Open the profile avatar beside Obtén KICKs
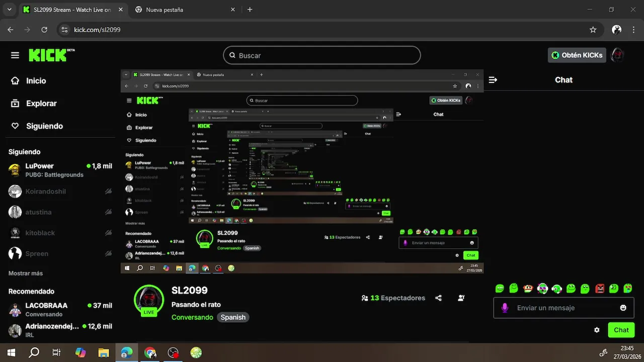 pos(617,55)
